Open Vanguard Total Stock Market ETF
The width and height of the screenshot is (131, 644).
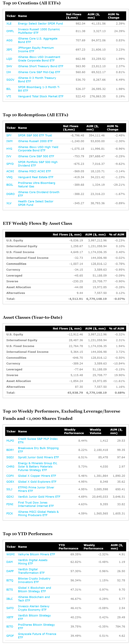pos(41,96)
